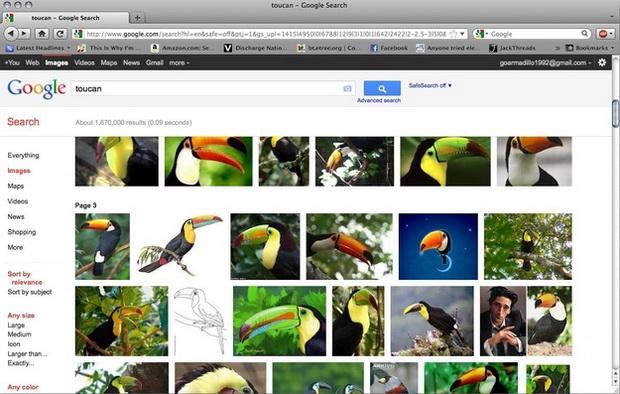This screenshot has height=394, width=620.
Task: Open the toucan illustration on white background
Action: click(180, 246)
